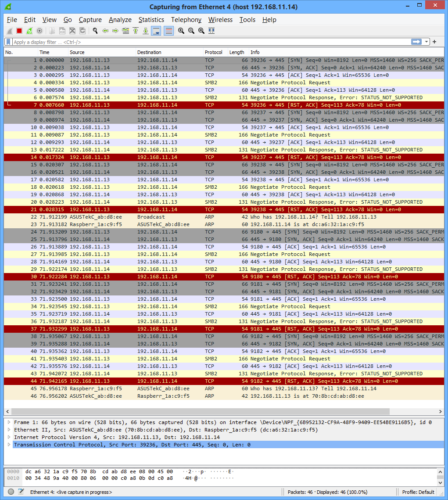The width and height of the screenshot is (448, 500).
Task: Open the Telephony menu
Action: click(x=186, y=20)
